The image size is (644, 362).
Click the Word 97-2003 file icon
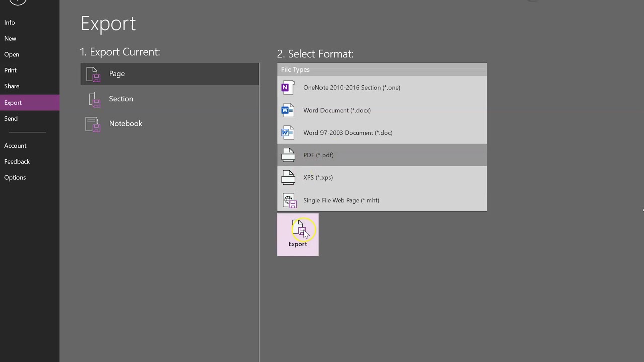coord(288,133)
